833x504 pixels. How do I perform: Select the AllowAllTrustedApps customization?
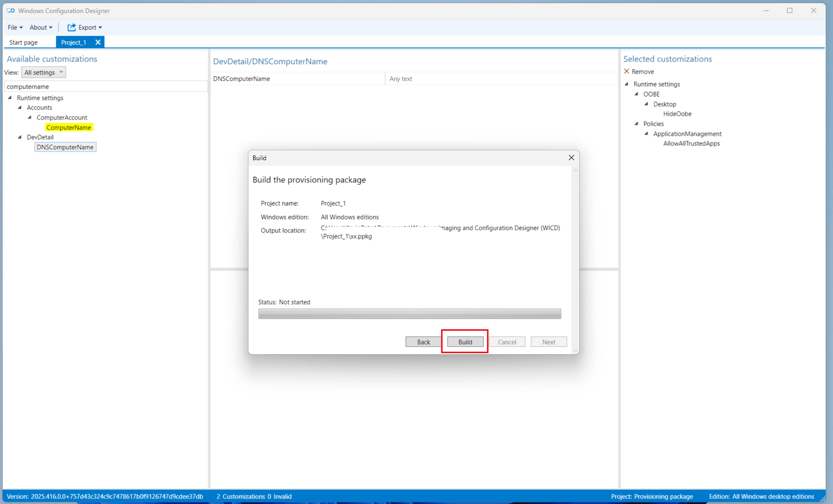pyautogui.click(x=692, y=143)
